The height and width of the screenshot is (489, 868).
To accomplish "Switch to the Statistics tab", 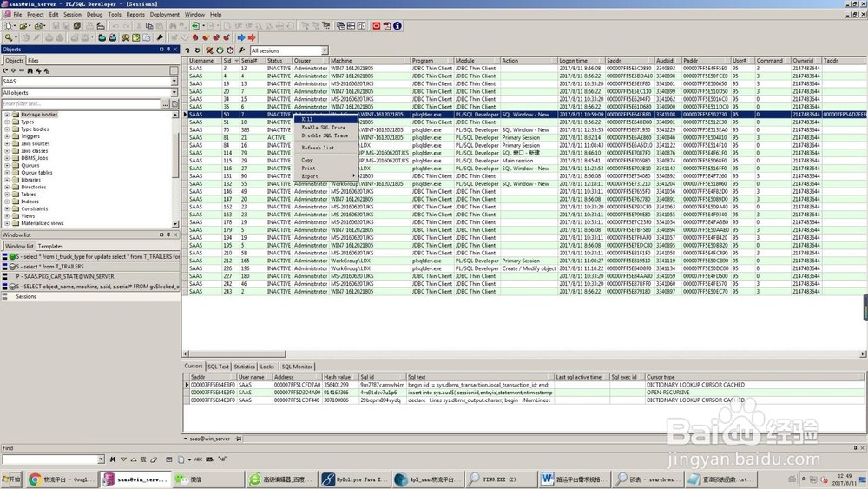I will (244, 367).
